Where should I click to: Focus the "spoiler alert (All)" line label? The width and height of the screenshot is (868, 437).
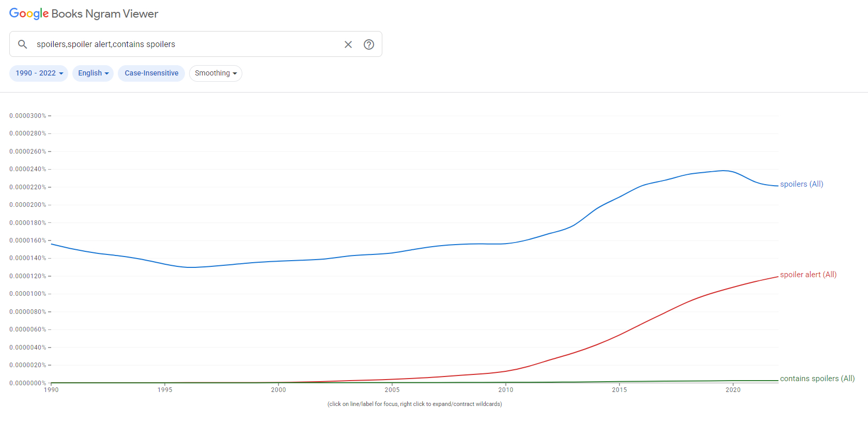808,275
